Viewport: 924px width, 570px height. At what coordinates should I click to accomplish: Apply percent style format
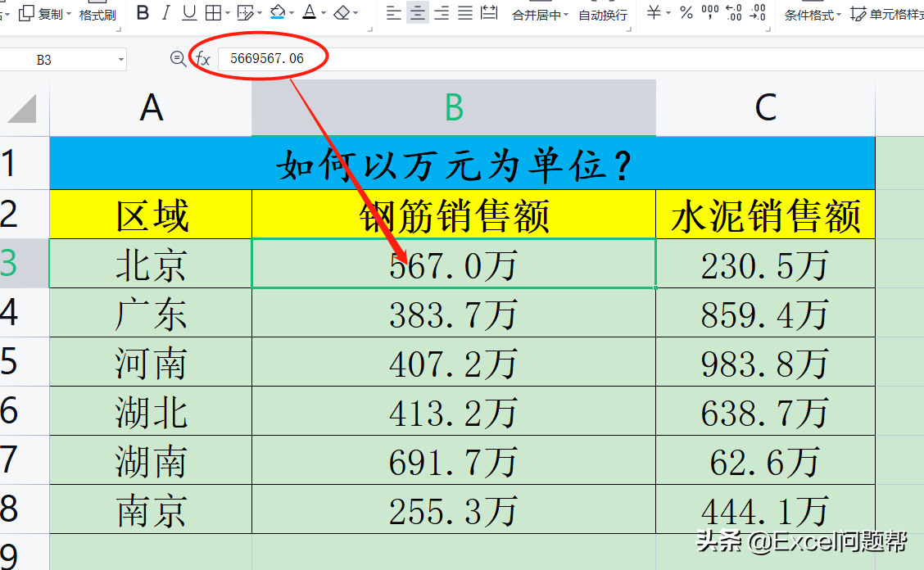(686, 12)
